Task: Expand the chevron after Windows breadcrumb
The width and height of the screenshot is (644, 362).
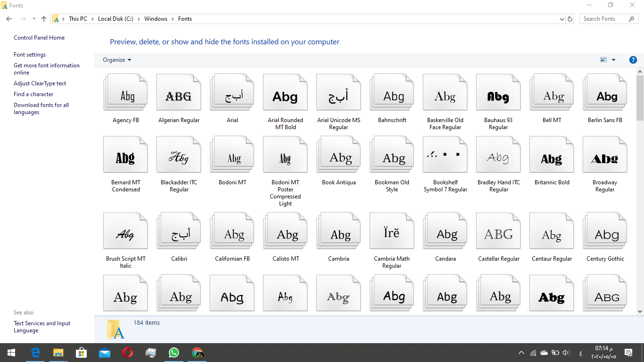Action: pos(173,19)
